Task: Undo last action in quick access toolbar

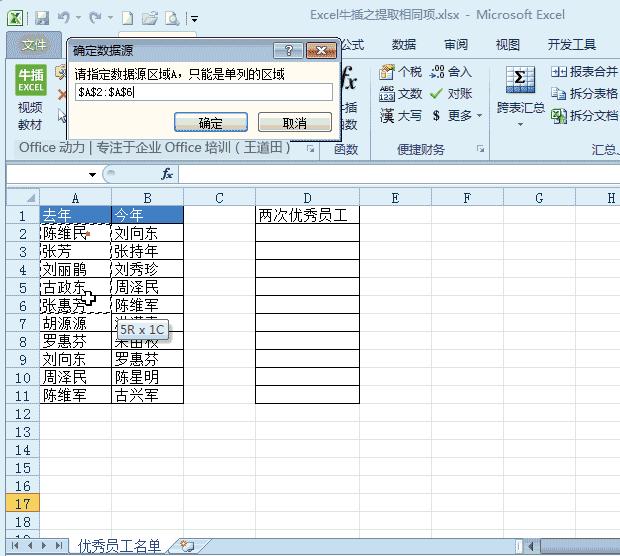Action: pos(64,17)
